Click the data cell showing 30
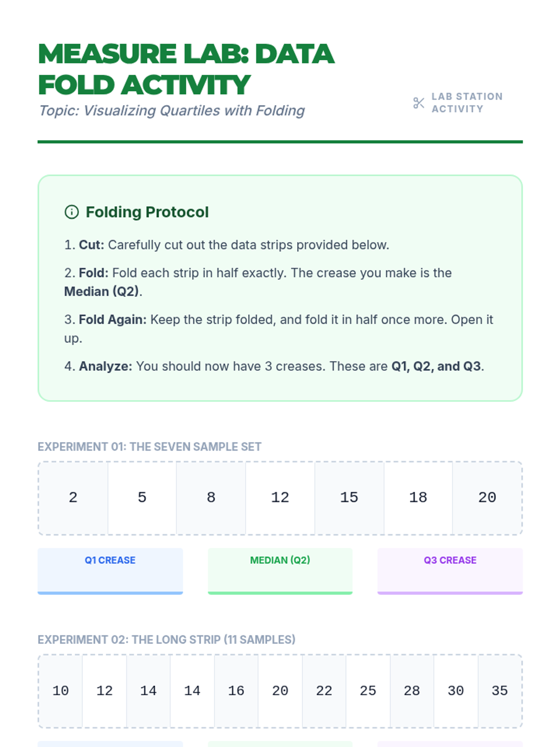 [x=456, y=691]
